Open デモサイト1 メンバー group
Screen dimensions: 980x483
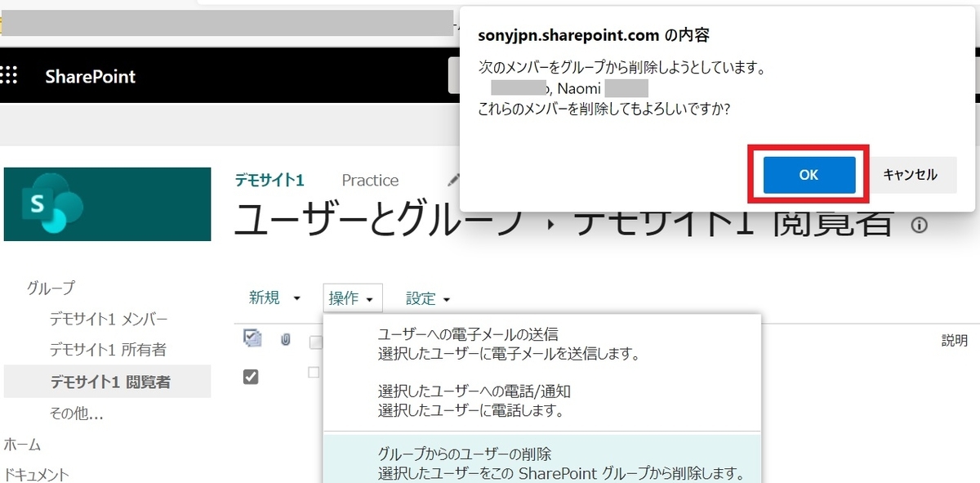(108, 319)
